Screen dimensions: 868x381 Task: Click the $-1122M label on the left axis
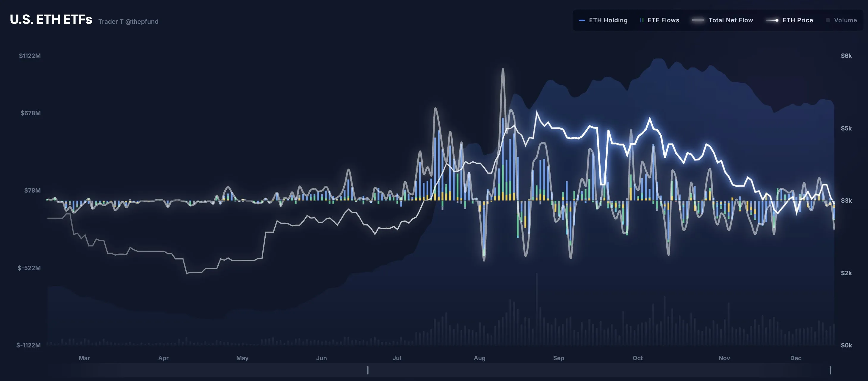[29, 345]
